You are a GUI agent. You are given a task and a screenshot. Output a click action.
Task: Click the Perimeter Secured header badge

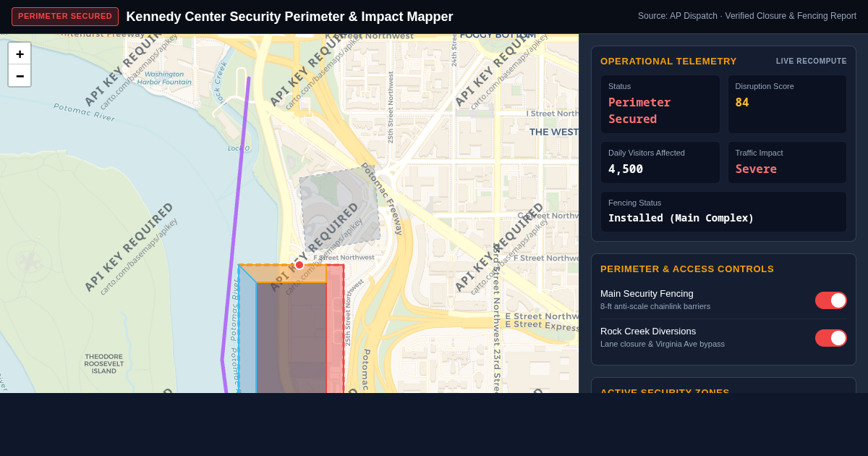tap(65, 17)
